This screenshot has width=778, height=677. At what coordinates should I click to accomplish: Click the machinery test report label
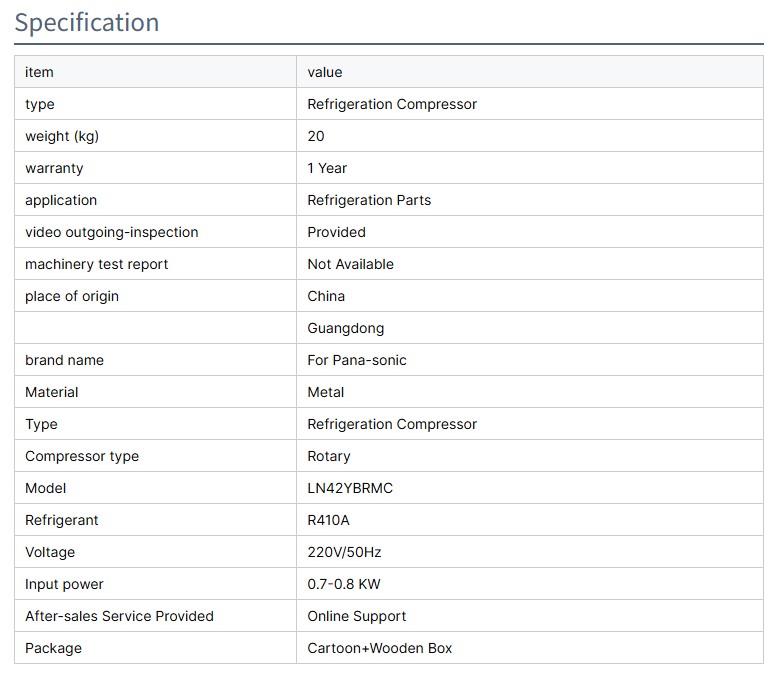coord(97,264)
